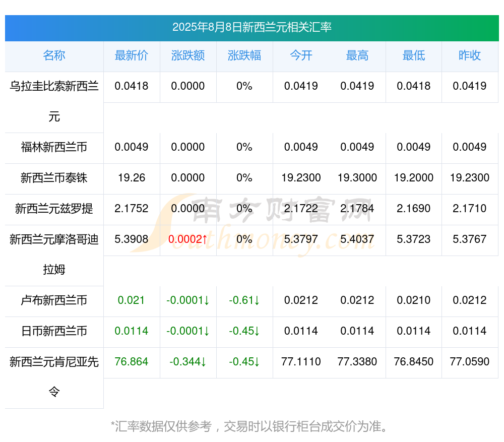Click 卢布新西兰币 change amount -0.0001↓

coord(188,300)
